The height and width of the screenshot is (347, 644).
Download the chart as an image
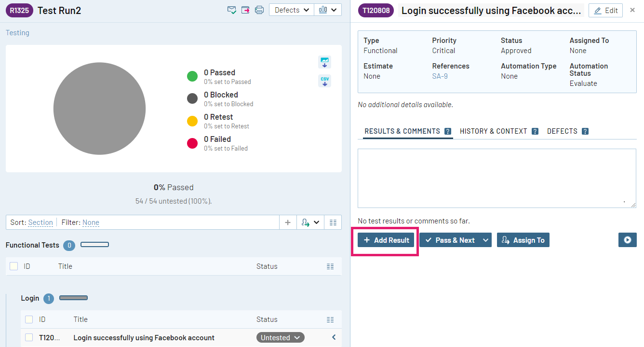pyautogui.click(x=324, y=62)
